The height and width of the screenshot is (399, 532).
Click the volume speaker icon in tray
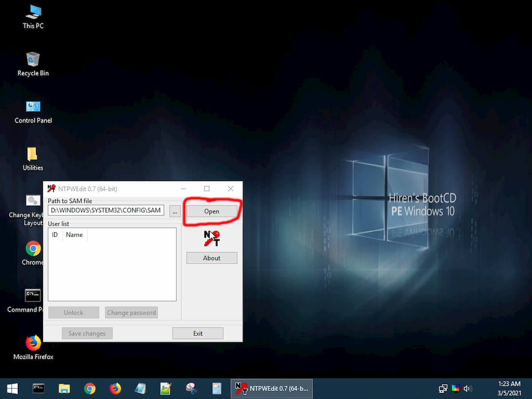468,389
